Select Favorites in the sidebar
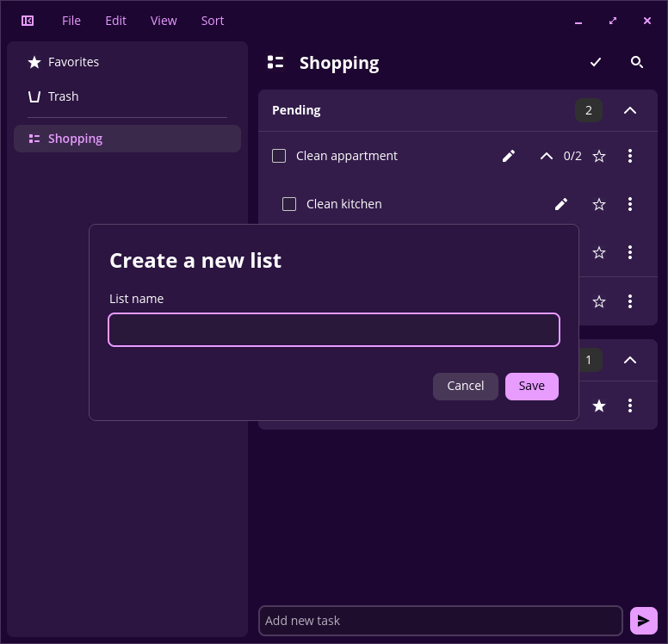Image resolution: width=668 pixels, height=644 pixels. pos(127,62)
